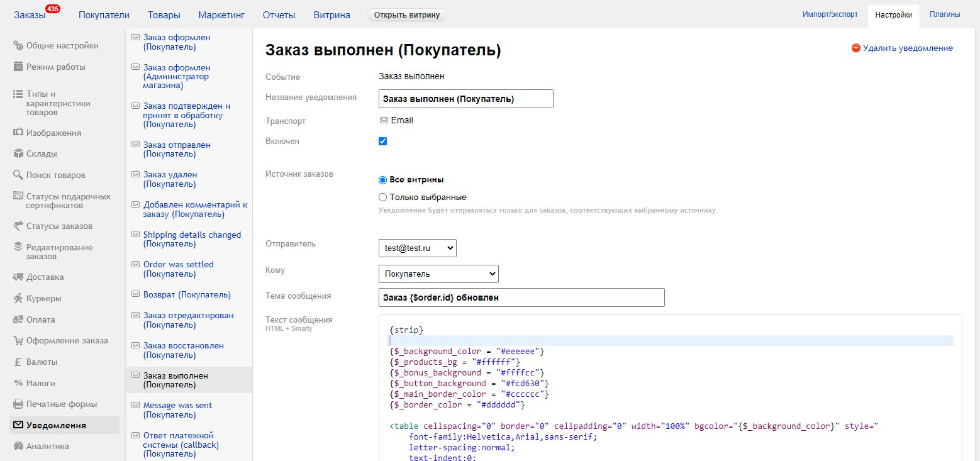Click envelope icon of Заказ удален notification
This screenshot has height=461, width=980.
click(135, 175)
